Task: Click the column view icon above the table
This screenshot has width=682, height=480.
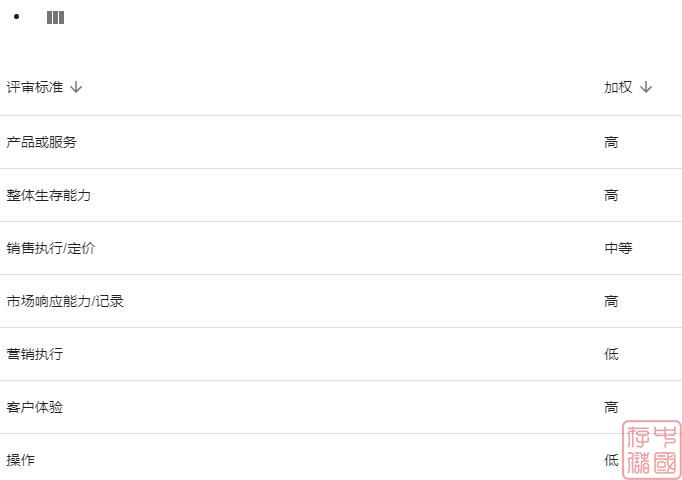Action: click(x=55, y=18)
